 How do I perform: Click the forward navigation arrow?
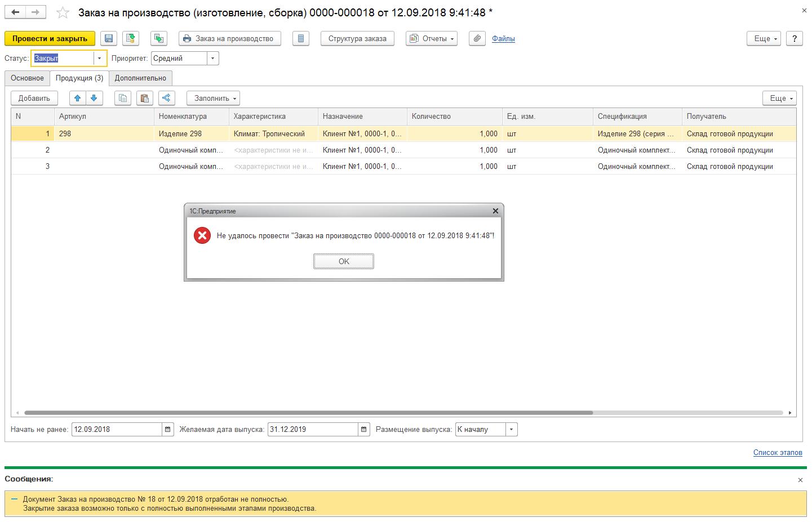(x=36, y=12)
